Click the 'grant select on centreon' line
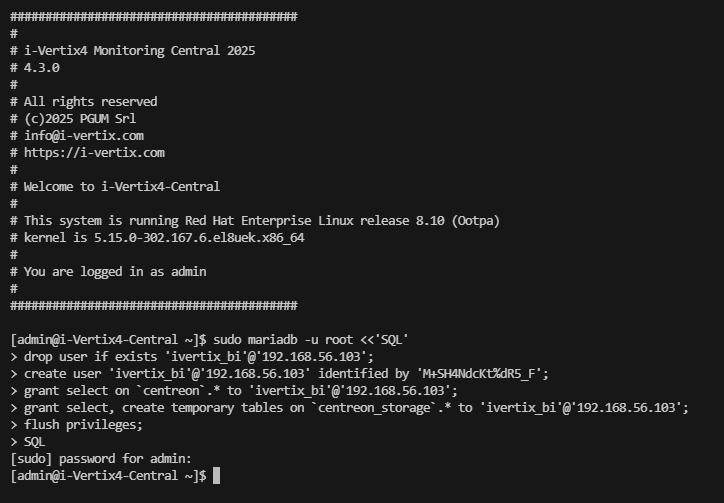724x503 pixels. coord(234,391)
